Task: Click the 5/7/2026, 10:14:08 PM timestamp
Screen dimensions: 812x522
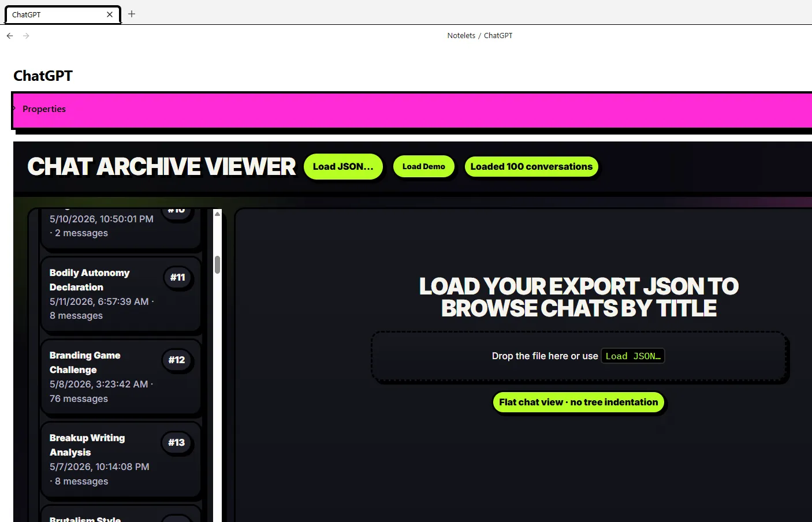Action: click(x=99, y=467)
